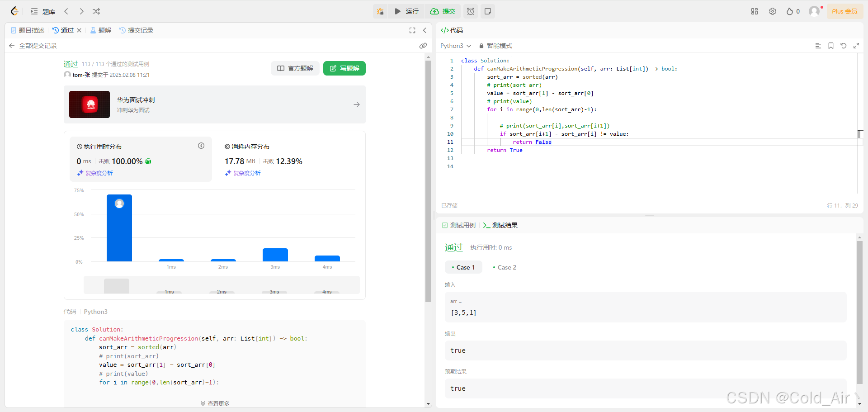Expand 查看更多 to show full code

[x=214, y=403]
